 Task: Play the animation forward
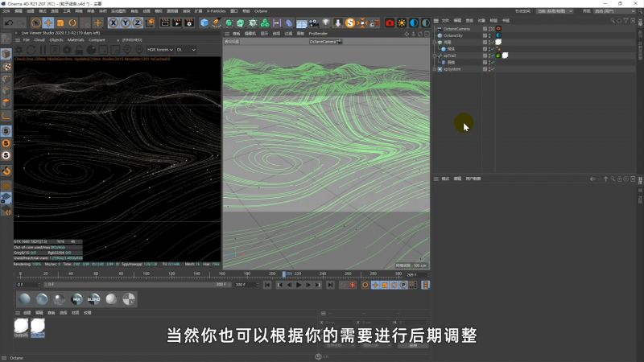pyautogui.click(x=299, y=285)
